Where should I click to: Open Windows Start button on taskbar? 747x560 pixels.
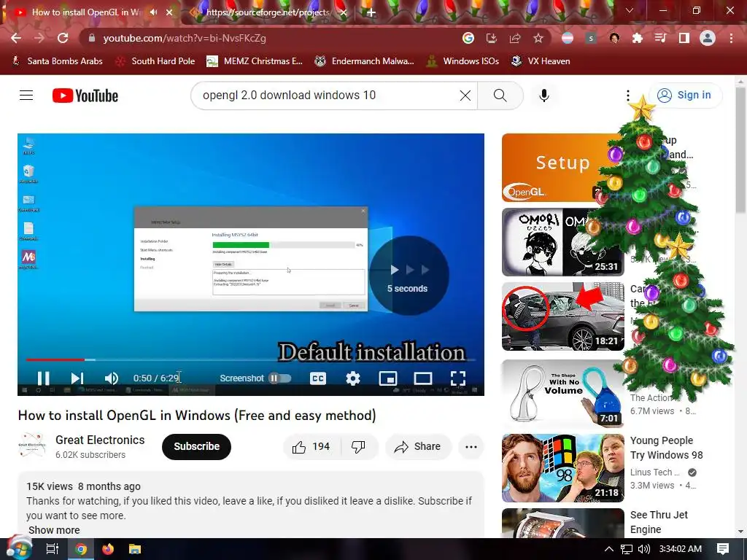pyautogui.click(x=18, y=548)
